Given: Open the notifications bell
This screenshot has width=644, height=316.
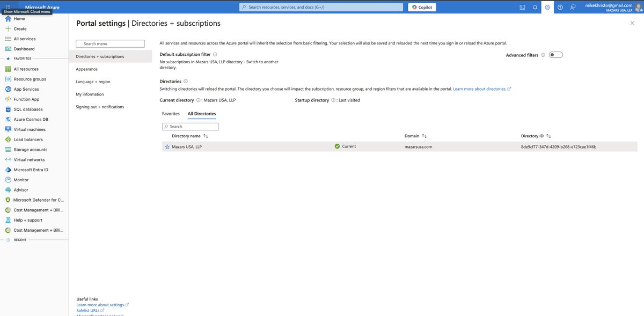Looking at the screenshot, I should [x=535, y=7].
